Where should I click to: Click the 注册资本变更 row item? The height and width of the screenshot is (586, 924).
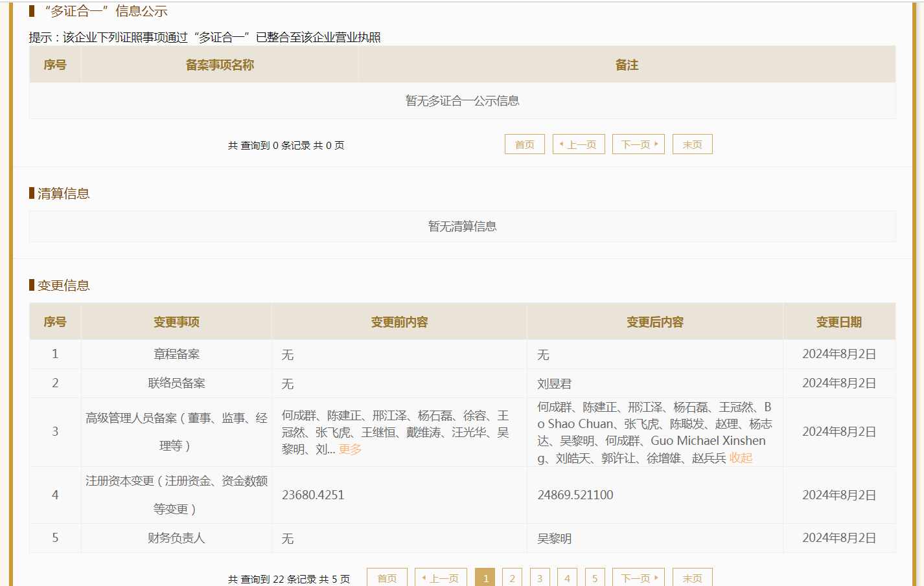pos(176,495)
